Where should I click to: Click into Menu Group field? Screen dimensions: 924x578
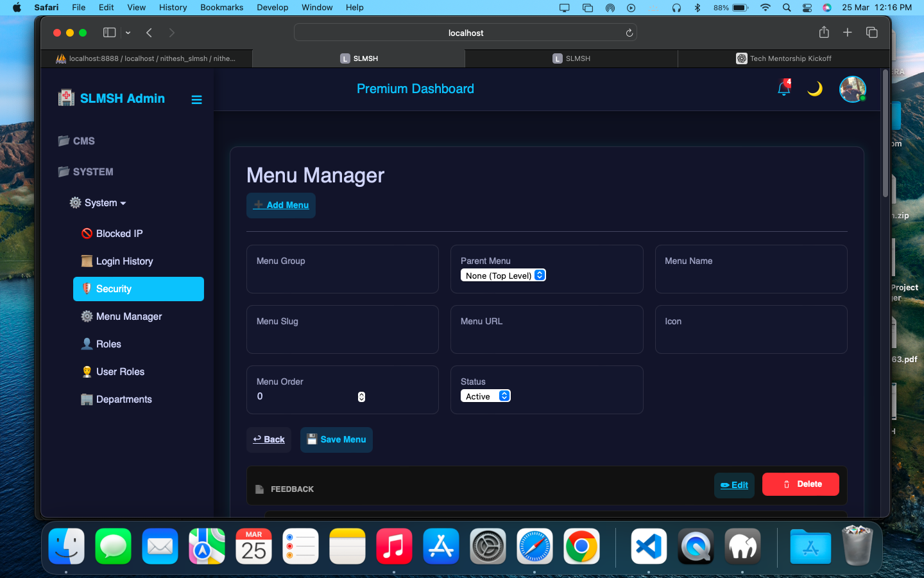343,269
